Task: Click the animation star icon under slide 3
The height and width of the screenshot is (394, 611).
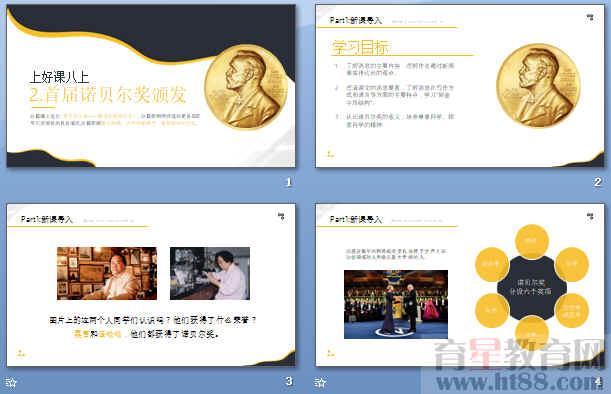Action: pyautogui.click(x=11, y=382)
